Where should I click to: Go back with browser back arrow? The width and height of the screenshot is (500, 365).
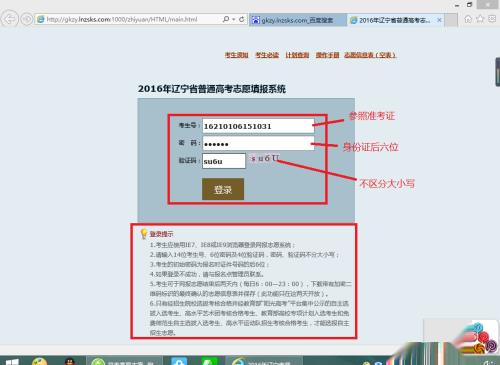10,19
